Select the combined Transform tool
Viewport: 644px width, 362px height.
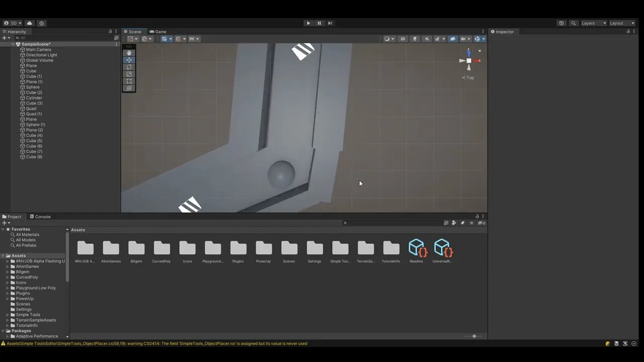129,88
